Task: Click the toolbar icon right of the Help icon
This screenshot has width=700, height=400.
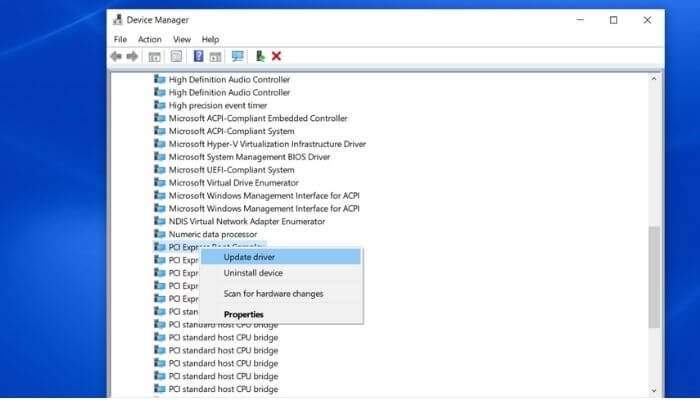Action: coord(215,57)
